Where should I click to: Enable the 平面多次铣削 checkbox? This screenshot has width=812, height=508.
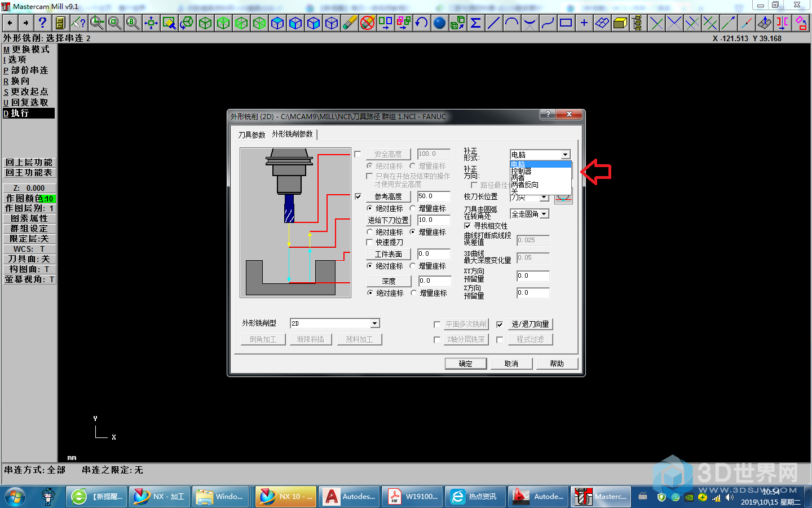[437, 325]
